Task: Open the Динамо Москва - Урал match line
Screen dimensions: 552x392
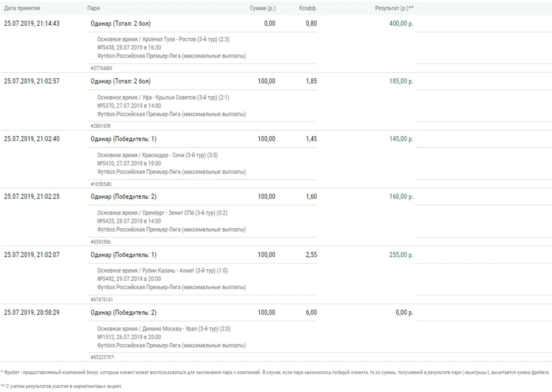Action: coord(164,329)
